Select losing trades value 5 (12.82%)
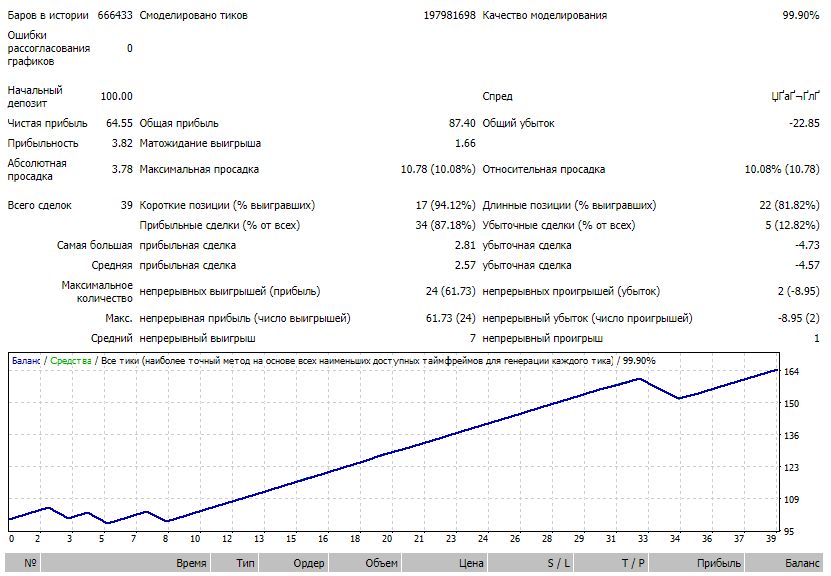831x576 pixels. [x=792, y=226]
